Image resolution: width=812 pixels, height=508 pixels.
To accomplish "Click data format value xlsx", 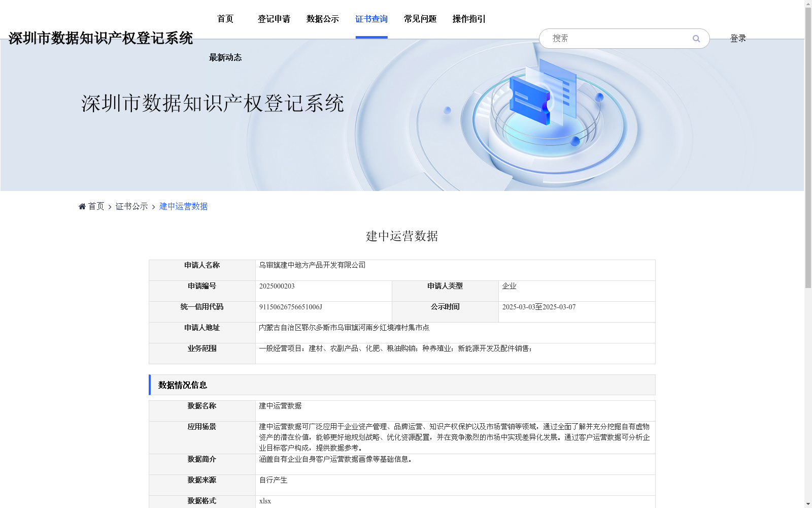I will 265,501.
